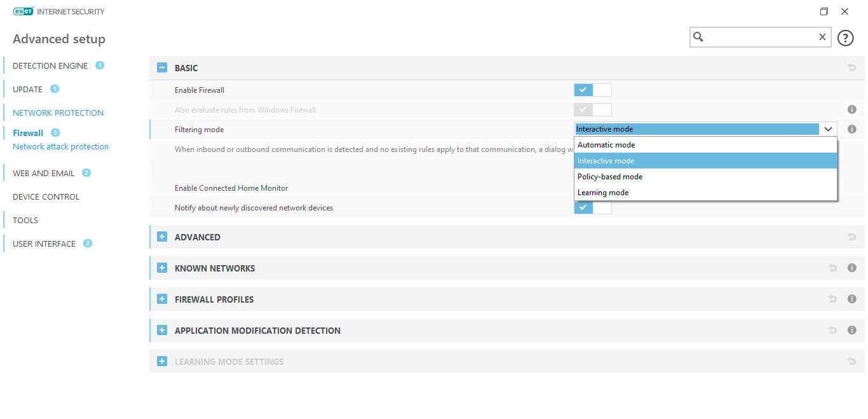Click revert arrow for Firewall Profiles
This screenshot has width=868, height=419.
(833, 299)
